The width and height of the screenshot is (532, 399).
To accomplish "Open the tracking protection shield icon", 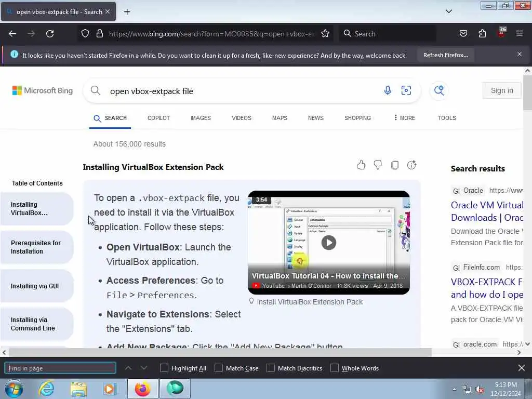I will pyautogui.click(x=85, y=33).
